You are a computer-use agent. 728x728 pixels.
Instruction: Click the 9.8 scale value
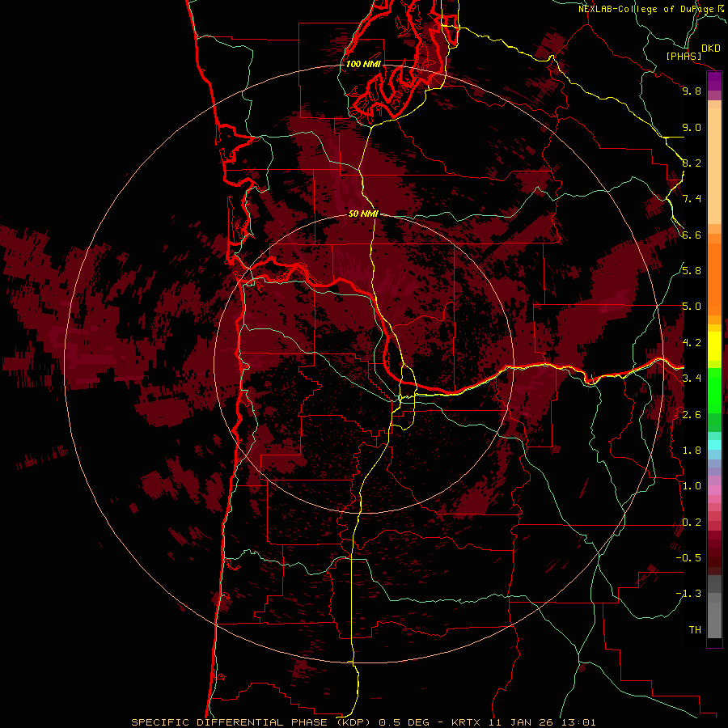pos(692,91)
